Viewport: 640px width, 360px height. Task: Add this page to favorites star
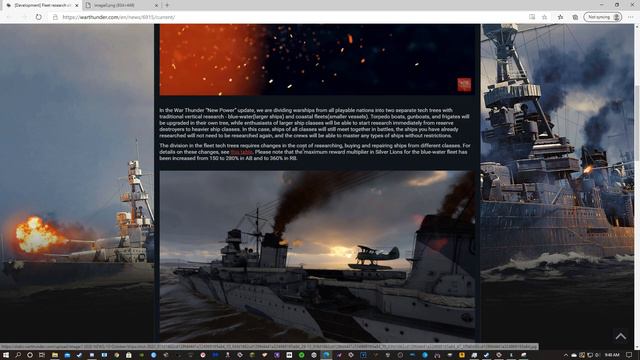pos(544,17)
